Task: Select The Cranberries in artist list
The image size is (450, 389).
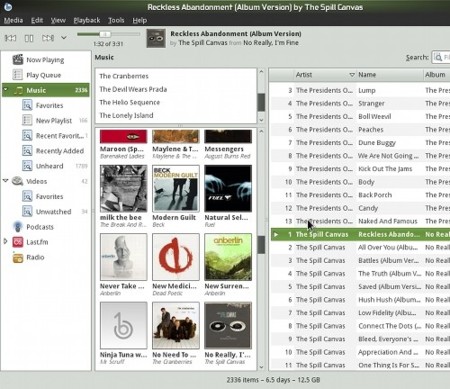Action: click(124, 76)
